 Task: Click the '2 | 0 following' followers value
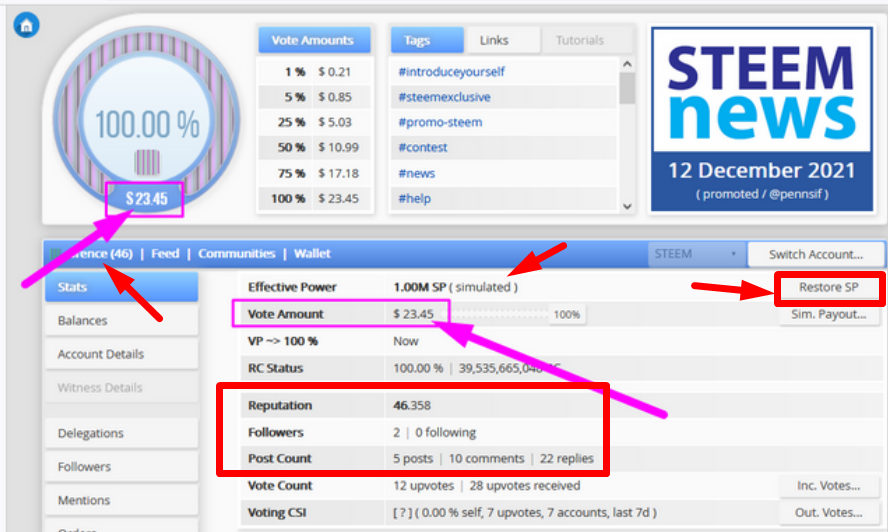click(x=434, y=432)
